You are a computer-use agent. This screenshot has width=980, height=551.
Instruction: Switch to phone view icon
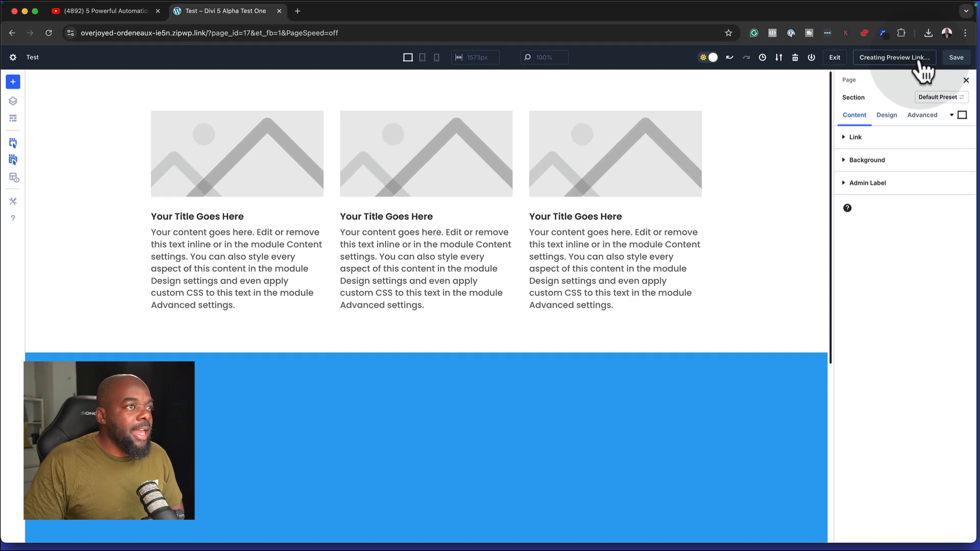(x=436, y=57)
